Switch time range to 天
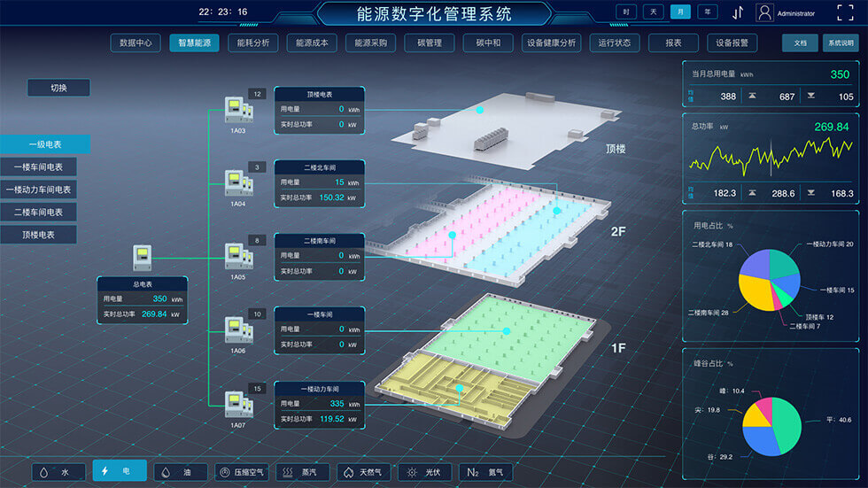Image resolution: width=868 pixels, height=488 pixels. (654, 12)
